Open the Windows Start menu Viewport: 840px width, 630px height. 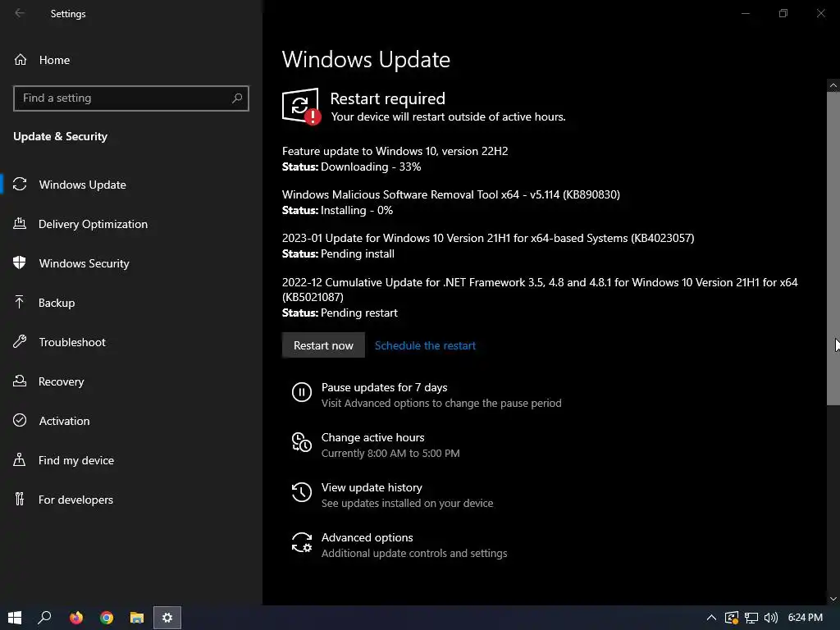point(15,618)
